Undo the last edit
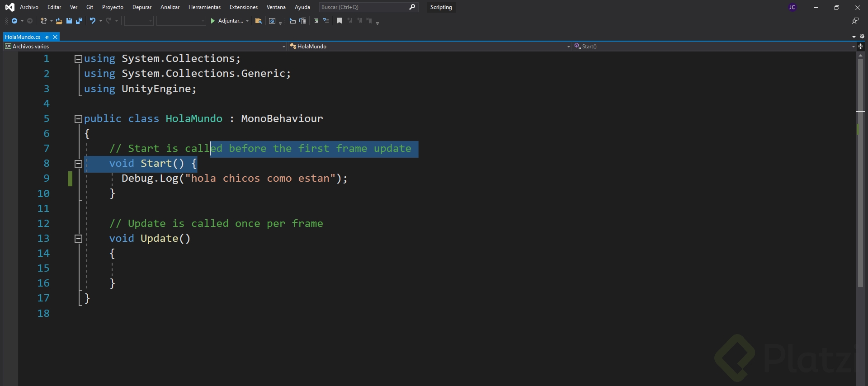The width and height of the screenshot is (868, 386). (93, 21)
